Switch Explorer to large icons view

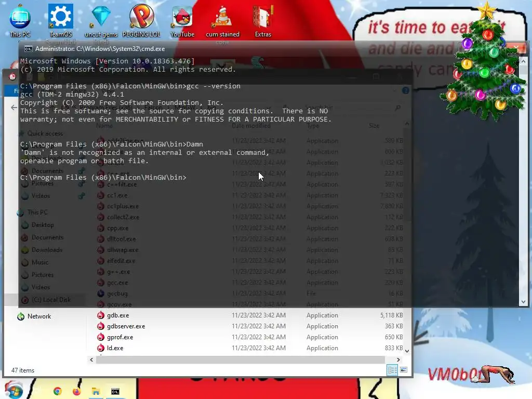click(403, 370)
